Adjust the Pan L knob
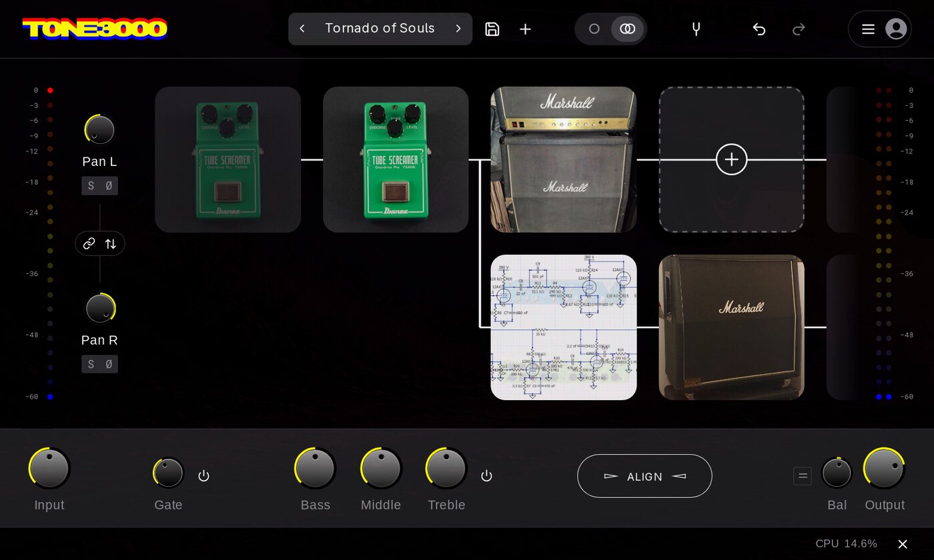Image resolution: width=934 pixels, height=560 pixels. click(x=99, y=130)
